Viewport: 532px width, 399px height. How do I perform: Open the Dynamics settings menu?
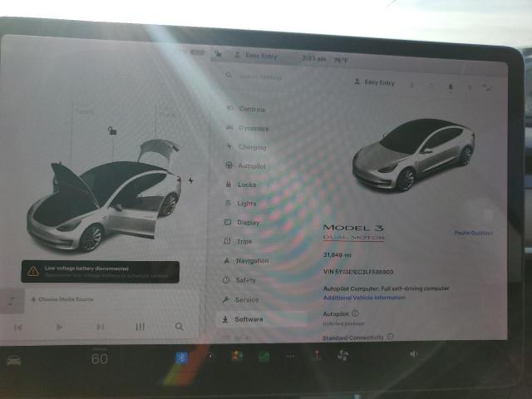(248, 128)
